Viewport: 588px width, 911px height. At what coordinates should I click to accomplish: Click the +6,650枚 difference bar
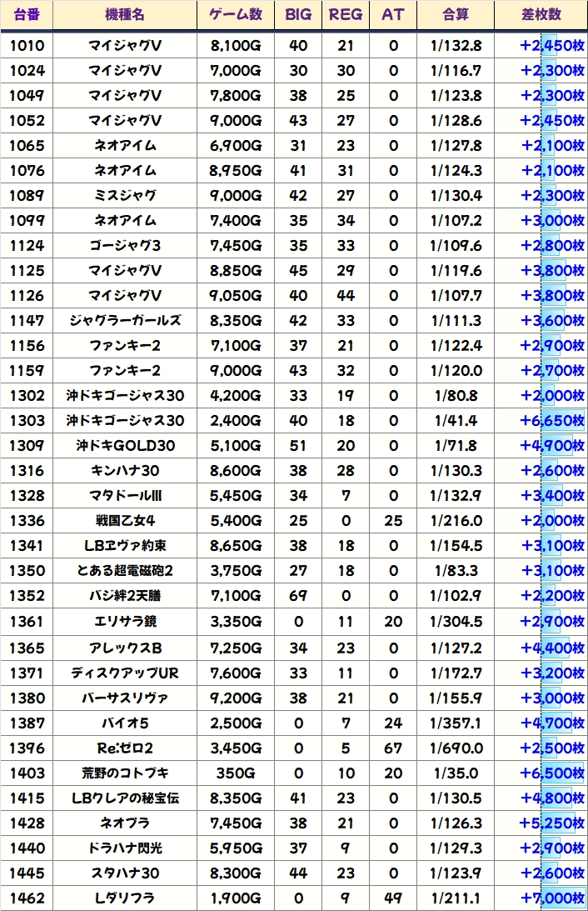pyautogui.click(x=552, y=421)
